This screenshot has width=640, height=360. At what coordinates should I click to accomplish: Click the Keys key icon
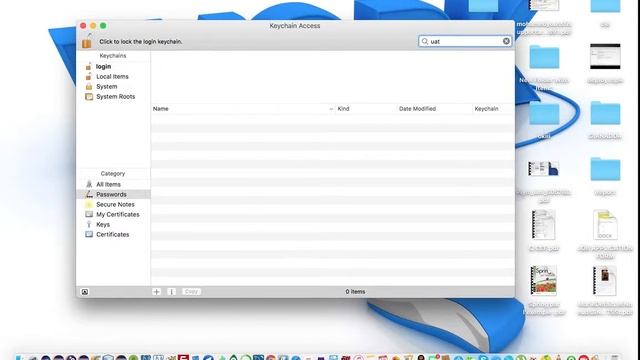[89, 224]
